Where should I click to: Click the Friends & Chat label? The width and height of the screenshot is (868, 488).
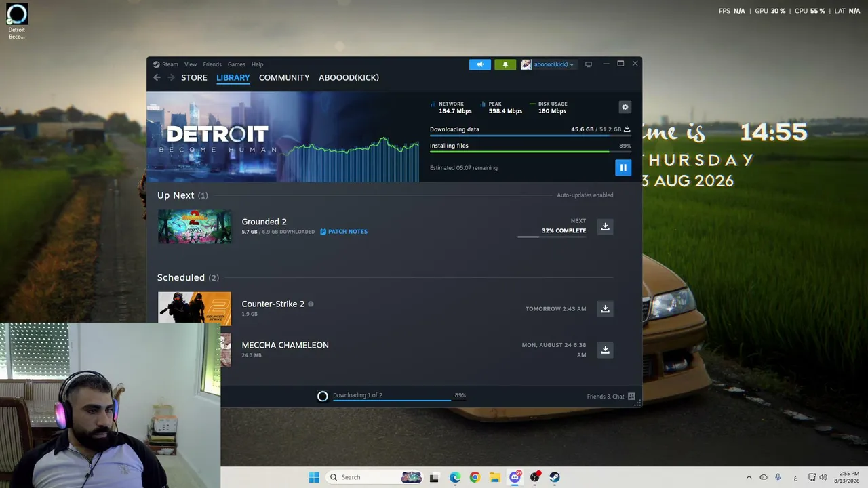[606, 396]
